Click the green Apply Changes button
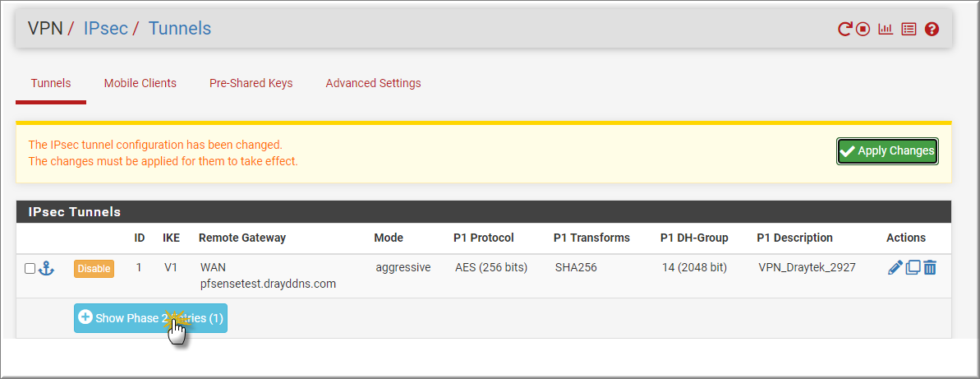This screenshot has width=980, height=379. 887,150
